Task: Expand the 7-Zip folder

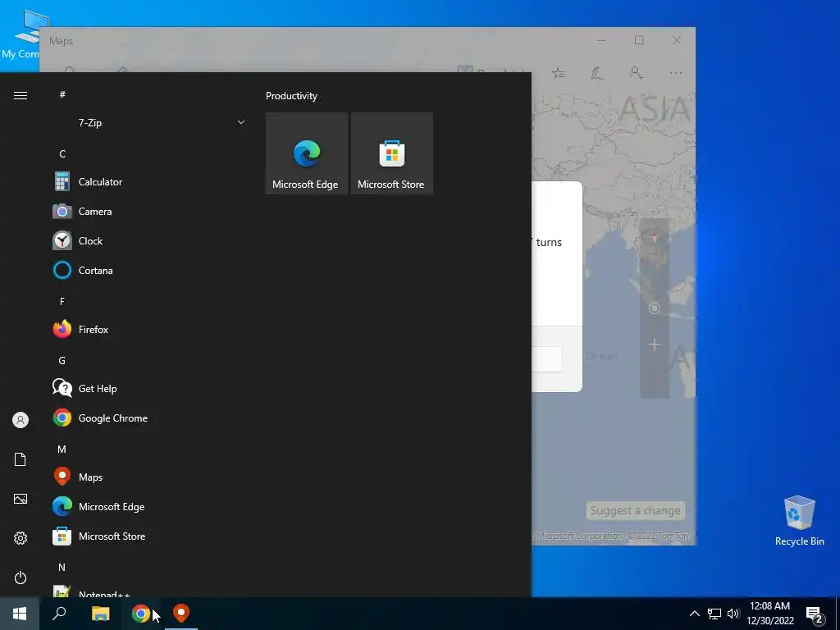Action: point(150,123)
